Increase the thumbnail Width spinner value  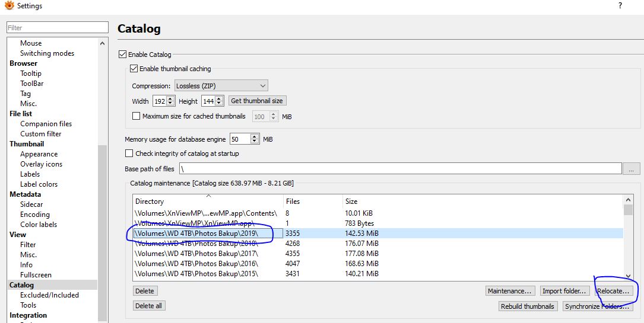171,98
